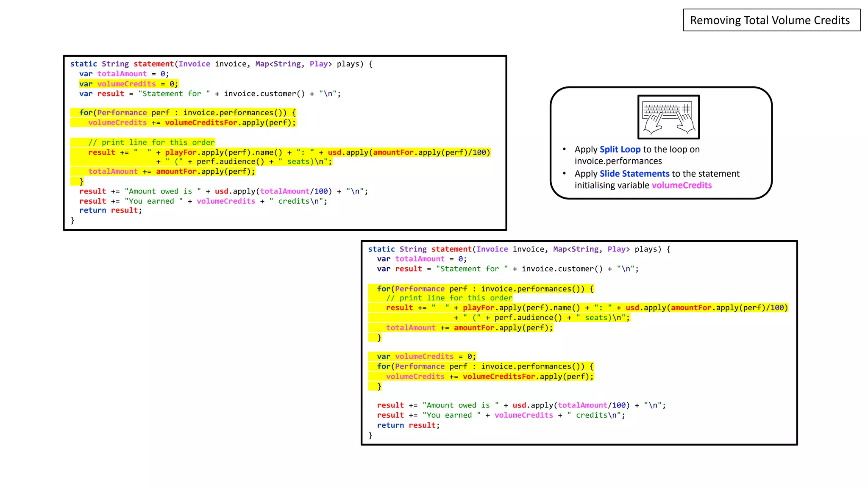The height and width of the screenshot is (488, 868).
Task: Click 'volumeCreditsFor.apply(perf)' in top code box
Action: (x=230, y=123)
